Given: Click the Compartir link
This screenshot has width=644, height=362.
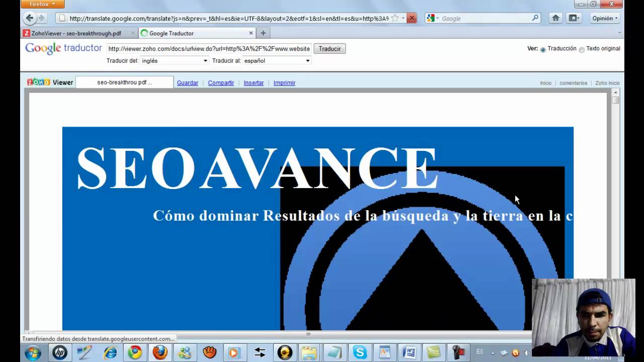Looking at the screenshot, I should pyautogui.click(x=221, y=83).
